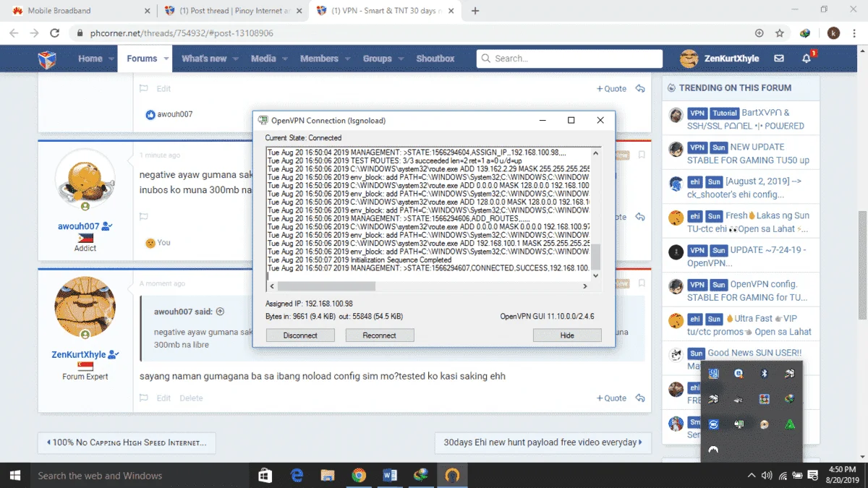
Task: Click the disc tray icon
Action: point(764,424)
